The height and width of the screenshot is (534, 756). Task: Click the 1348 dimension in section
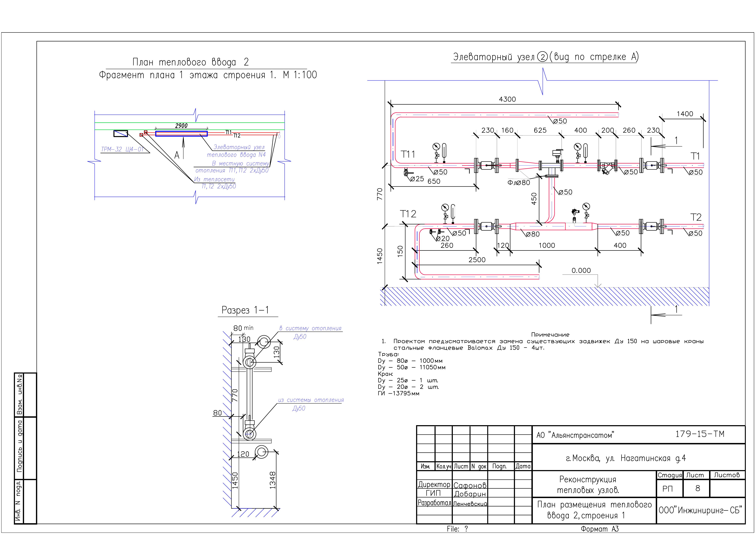coord(273,480)
